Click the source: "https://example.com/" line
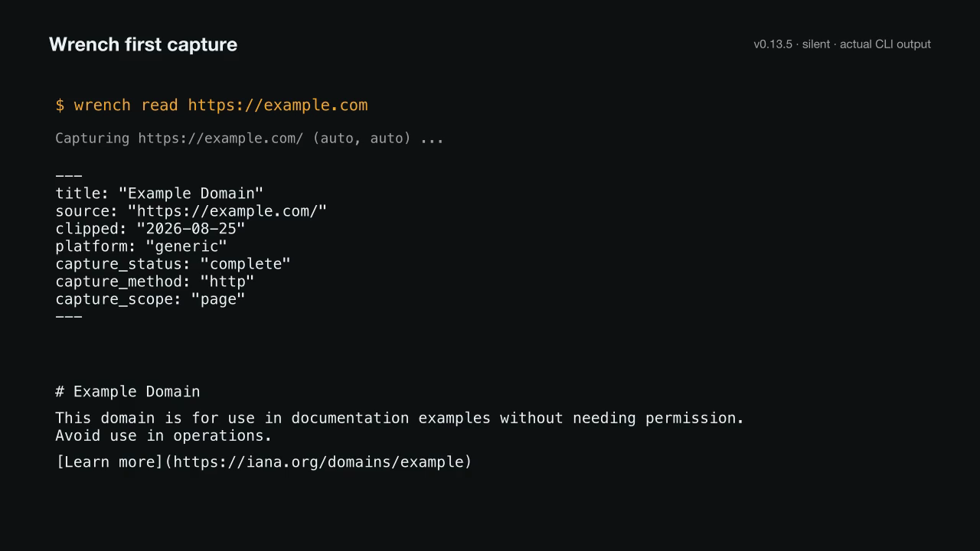This screenshot has width=980, height=551. (x=191, y=211)
